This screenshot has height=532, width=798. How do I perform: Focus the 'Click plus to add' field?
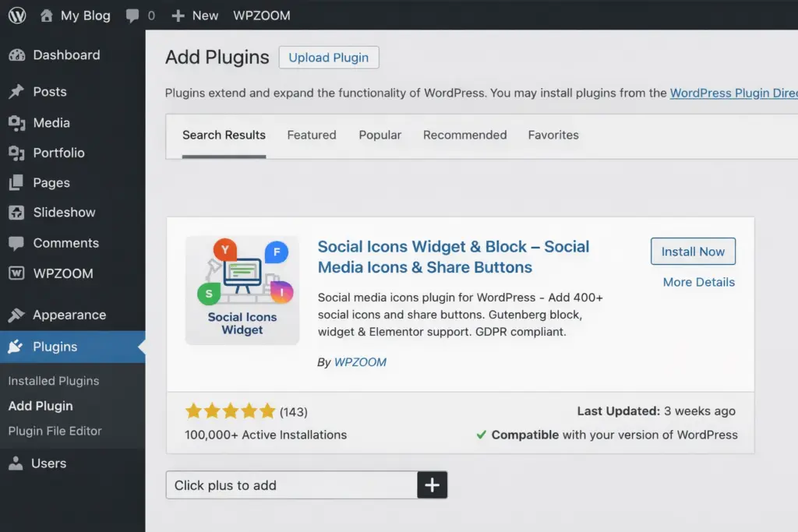pos(292,485)
